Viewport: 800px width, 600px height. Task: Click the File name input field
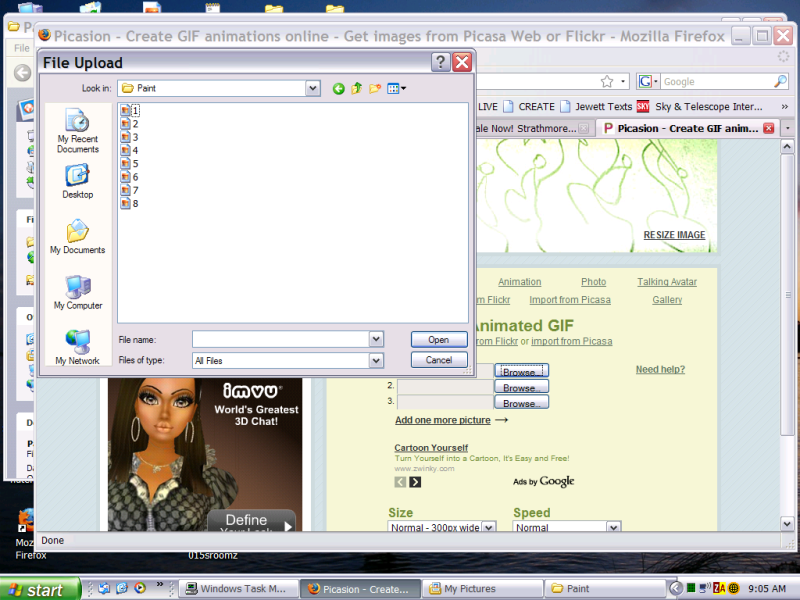281,339
